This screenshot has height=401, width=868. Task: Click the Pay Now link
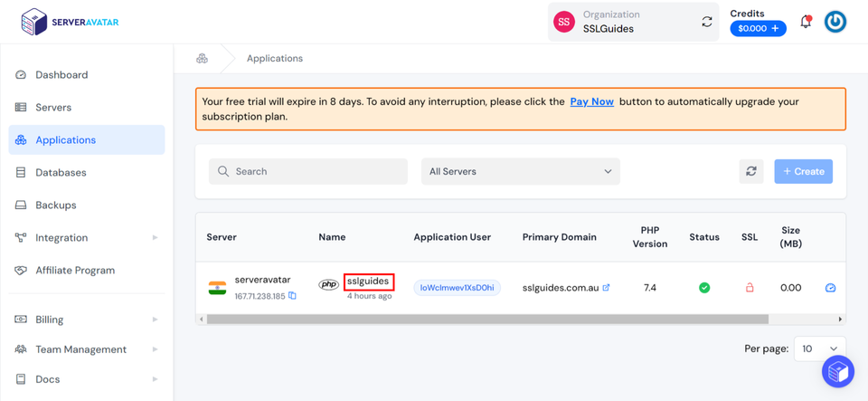click(591, 101)
